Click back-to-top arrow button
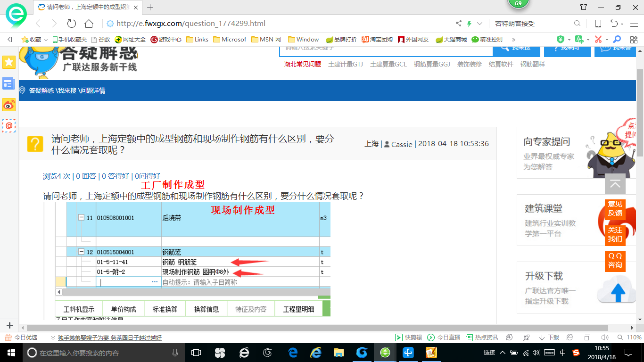 [615, 184]
